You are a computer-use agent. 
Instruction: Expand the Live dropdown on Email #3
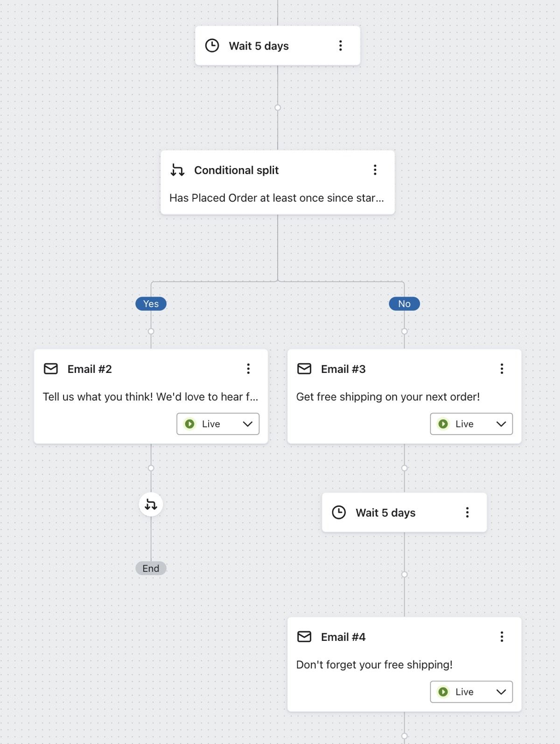point(501,424)
